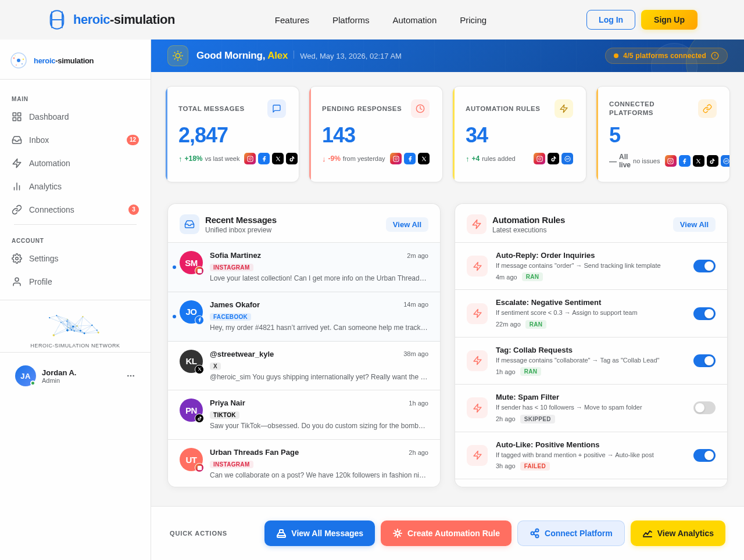This screenshot has height=560, width=744.
Task: Open Jordan A. user options ellipsis
Action: 131,376
